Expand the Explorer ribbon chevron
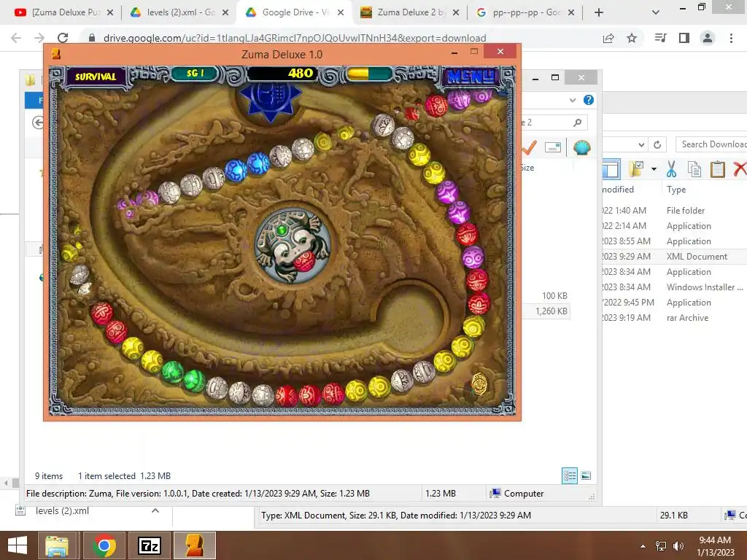 (573, 100)
